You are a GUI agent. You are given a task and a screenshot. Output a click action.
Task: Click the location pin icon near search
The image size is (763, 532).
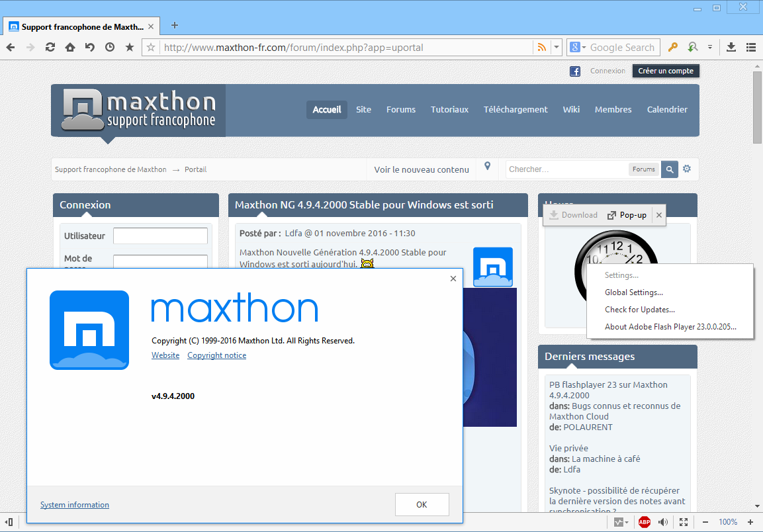tap(487, 167)
